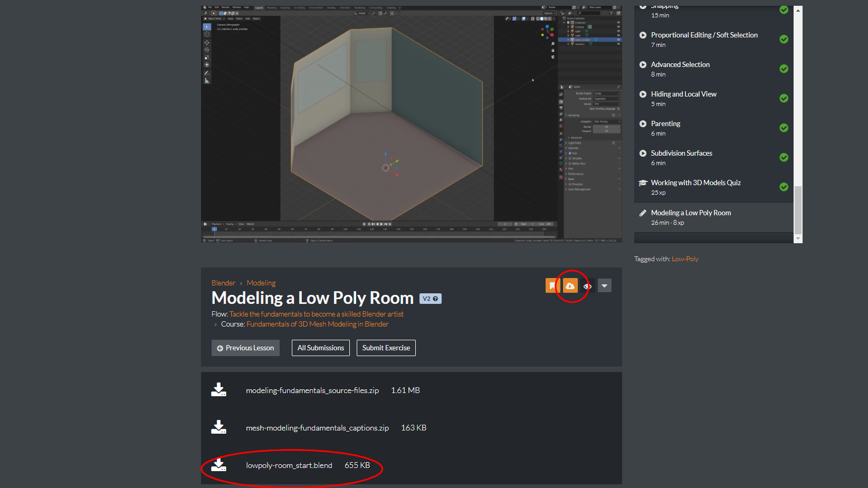The height and width of the screenshot is (488, 868).
Task: Select the Scale tool in Blender toolbar
Action: (x=207, y=58)
